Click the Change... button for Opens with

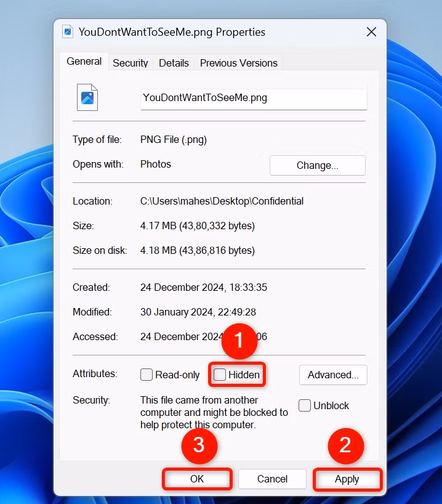pyautogui.click(x=318, y=166)
